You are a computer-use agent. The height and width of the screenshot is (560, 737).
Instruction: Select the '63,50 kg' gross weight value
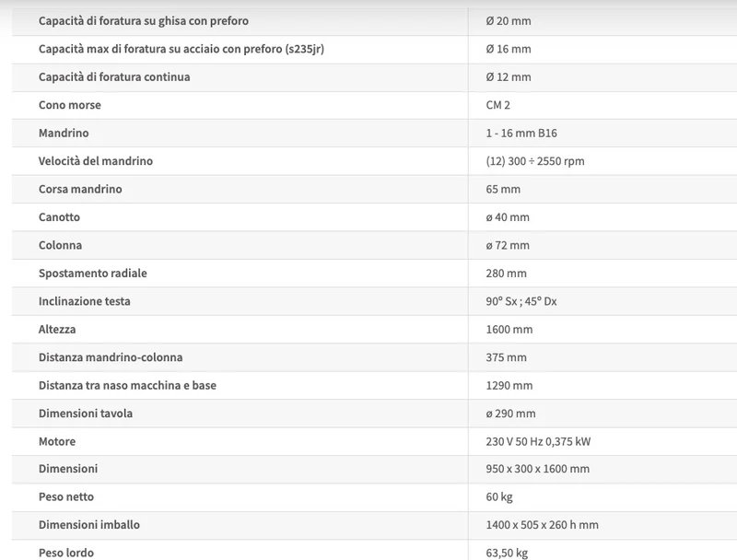[x=507, y=553]
